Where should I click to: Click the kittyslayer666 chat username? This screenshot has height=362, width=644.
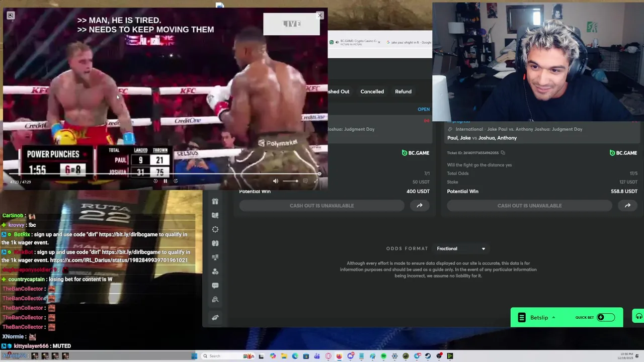pyautogui.click(x=31, y=346)
